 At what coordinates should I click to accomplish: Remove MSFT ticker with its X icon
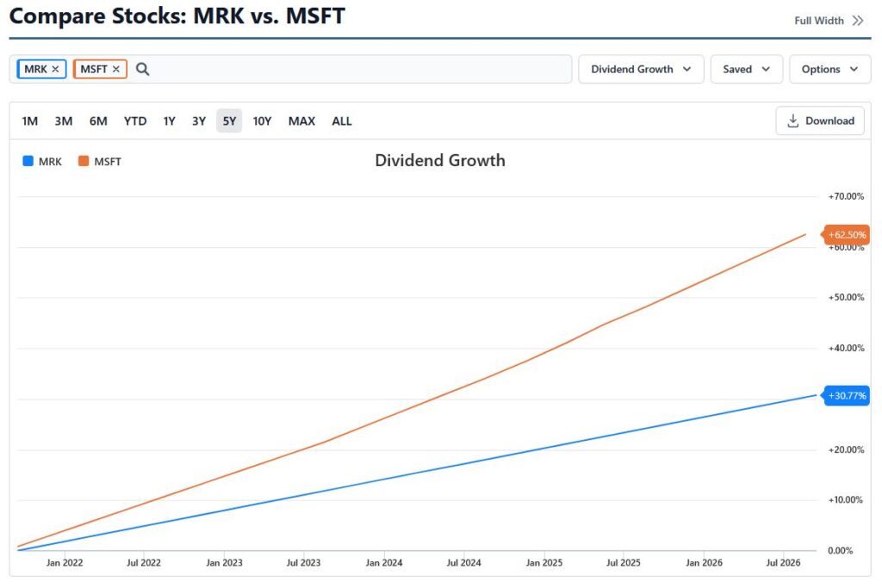pos(116,69)
